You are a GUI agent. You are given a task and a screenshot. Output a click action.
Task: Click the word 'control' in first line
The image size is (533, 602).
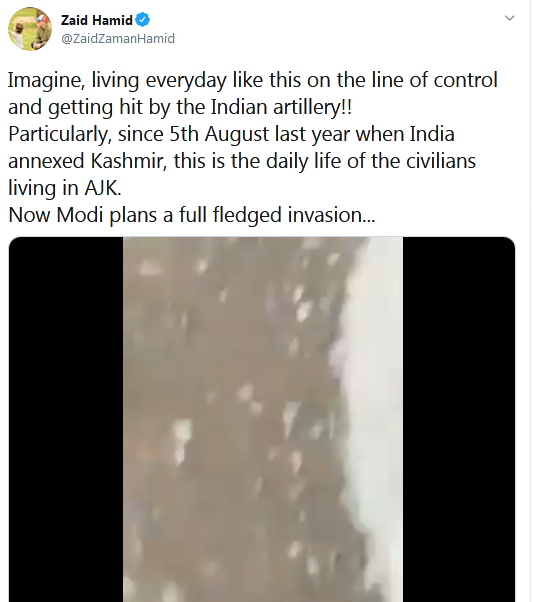[x=465, y=80]
